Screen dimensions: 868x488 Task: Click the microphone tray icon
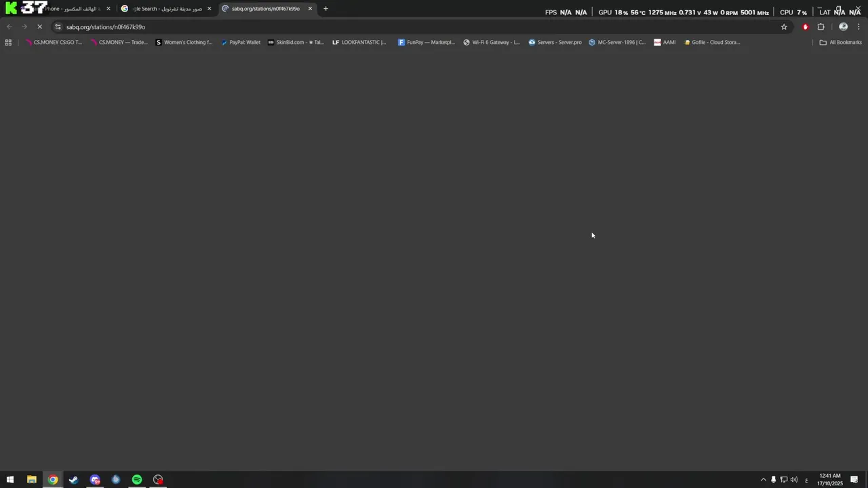click(773, 480)
